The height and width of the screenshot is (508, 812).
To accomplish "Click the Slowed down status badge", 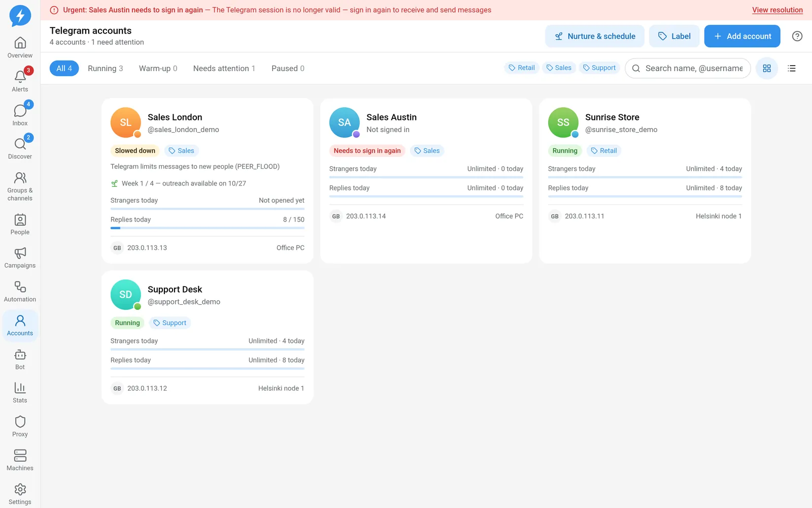I will tap(135, 150).
